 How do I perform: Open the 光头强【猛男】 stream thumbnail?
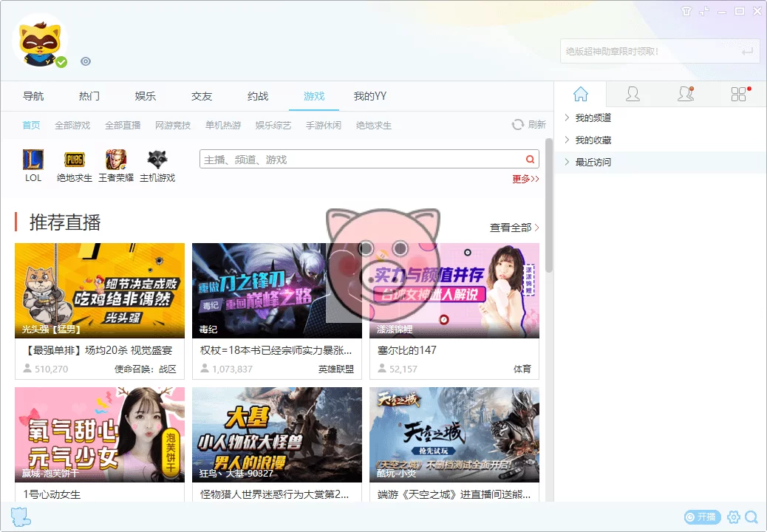100,290
